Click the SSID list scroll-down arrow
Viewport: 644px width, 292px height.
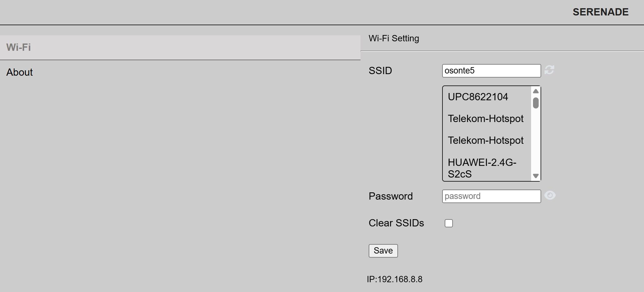coord(536,176)
